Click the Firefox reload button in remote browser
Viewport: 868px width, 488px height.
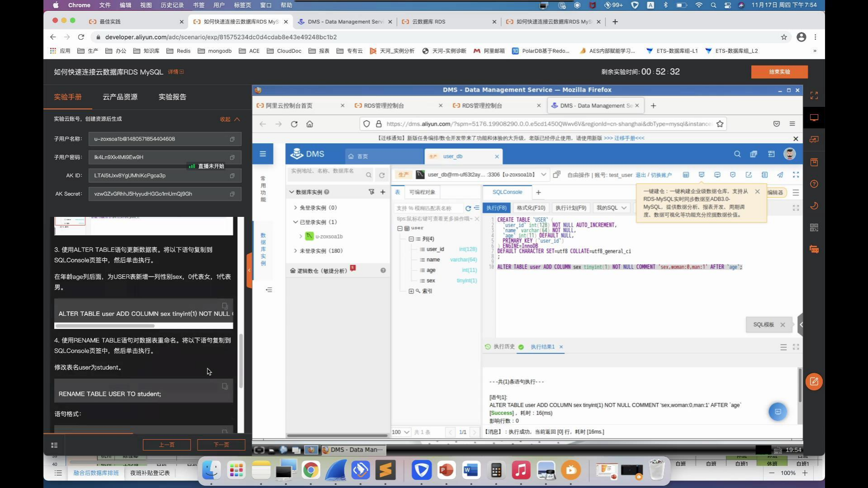[x=294, y=124]
